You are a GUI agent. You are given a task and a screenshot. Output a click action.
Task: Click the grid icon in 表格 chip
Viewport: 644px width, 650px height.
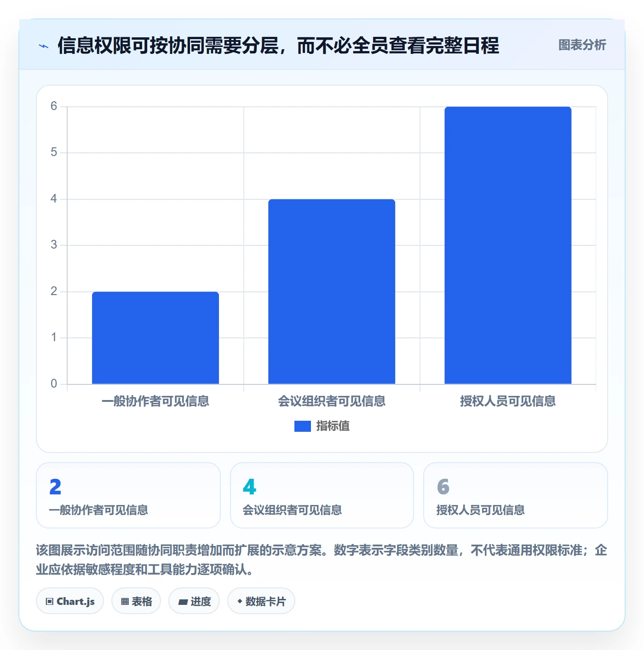(x=125, y=602)
